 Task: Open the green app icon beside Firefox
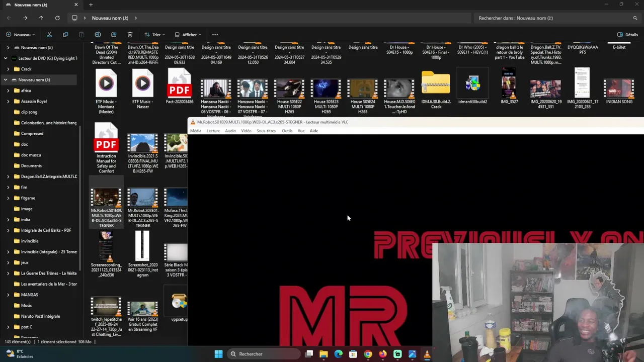pyautogui.click(x=397, y=354)
